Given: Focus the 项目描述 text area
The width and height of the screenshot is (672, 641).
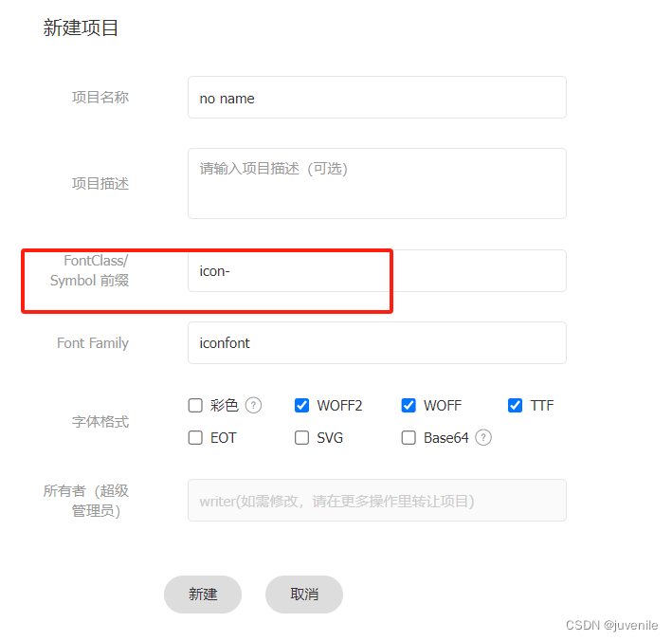Looking at the screenshot, I should (x=377, y=184).
